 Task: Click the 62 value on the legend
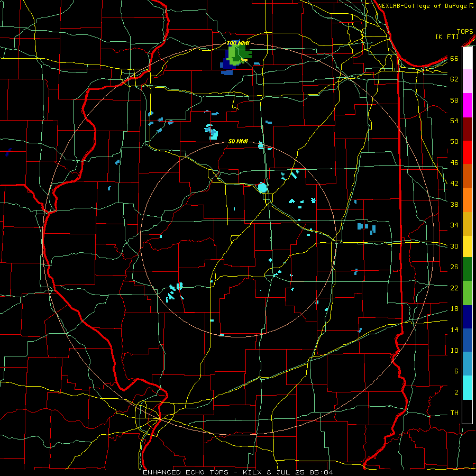[x=454, y=79]
